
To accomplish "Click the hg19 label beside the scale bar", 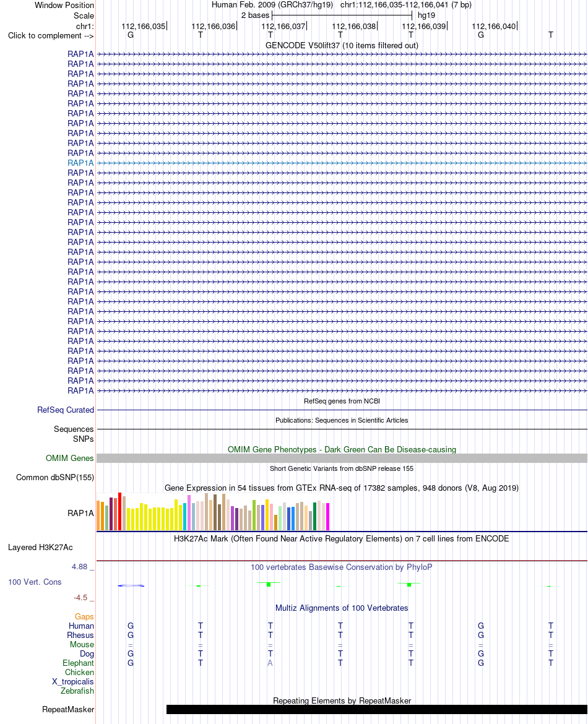I will (x=426, y=15).
